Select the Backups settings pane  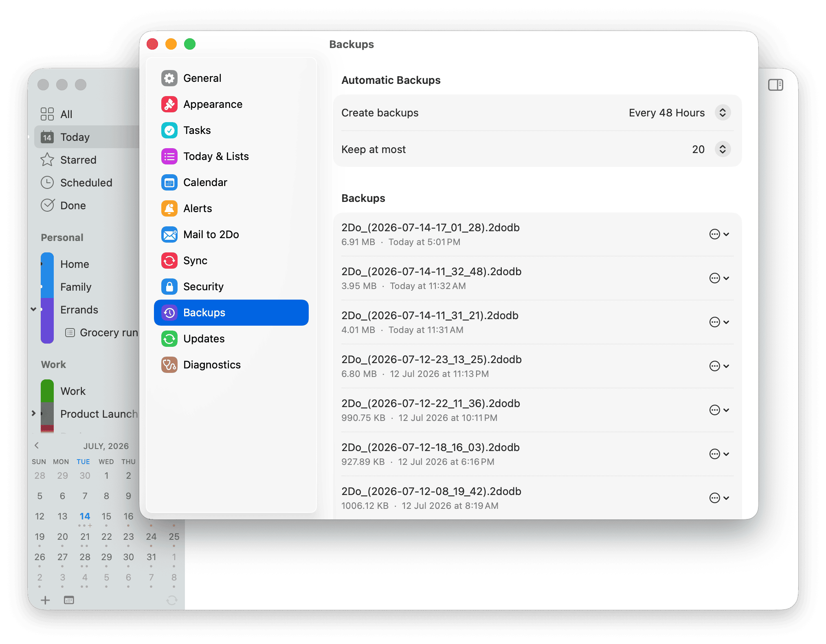[x=231, y=313]
